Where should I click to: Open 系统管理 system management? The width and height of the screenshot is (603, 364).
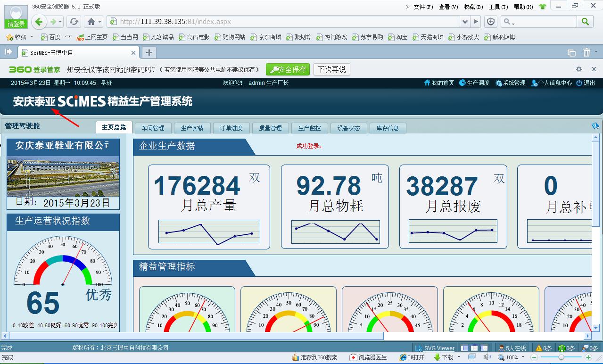click(511, 83)
